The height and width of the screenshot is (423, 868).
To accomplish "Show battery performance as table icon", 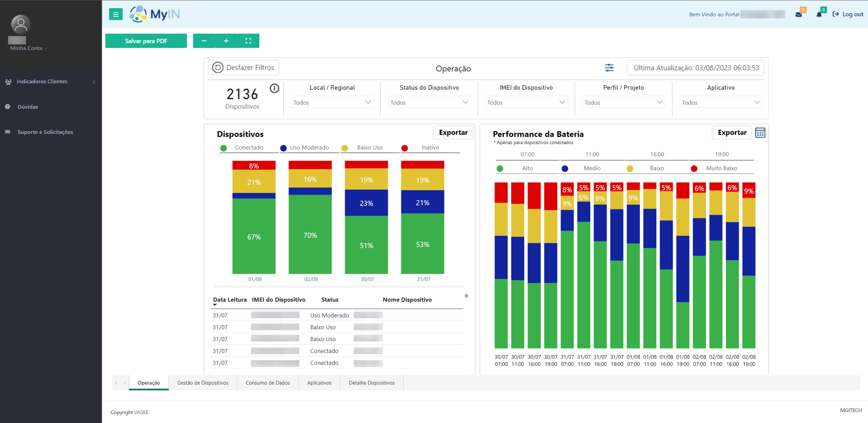I will point(760,133).
